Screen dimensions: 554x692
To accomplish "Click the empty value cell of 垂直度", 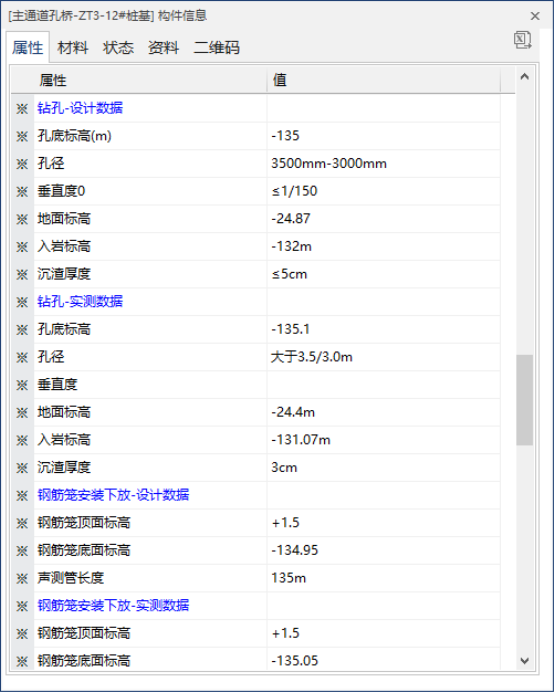I will tap(384, 384).
